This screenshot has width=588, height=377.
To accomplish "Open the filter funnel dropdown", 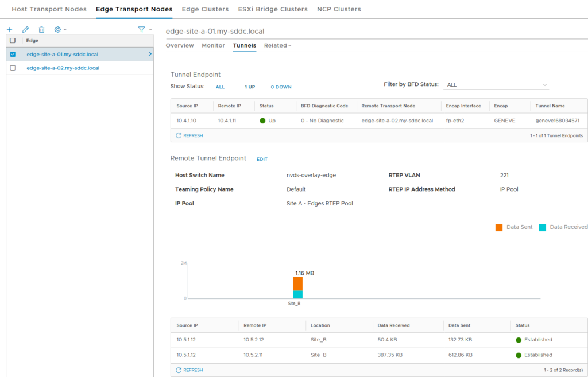I will pos(145,29).
